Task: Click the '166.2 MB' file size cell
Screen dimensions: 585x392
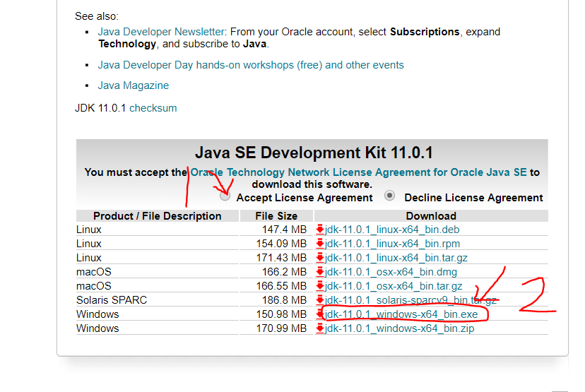Action: [276, 272]
